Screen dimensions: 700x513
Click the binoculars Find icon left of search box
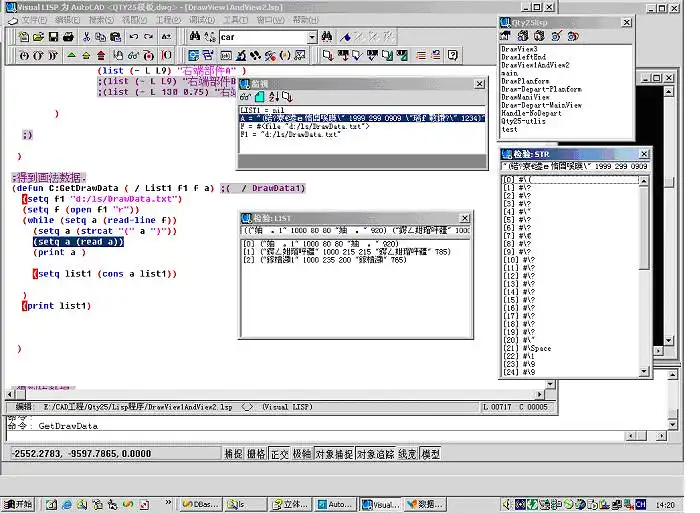point(195,37)
